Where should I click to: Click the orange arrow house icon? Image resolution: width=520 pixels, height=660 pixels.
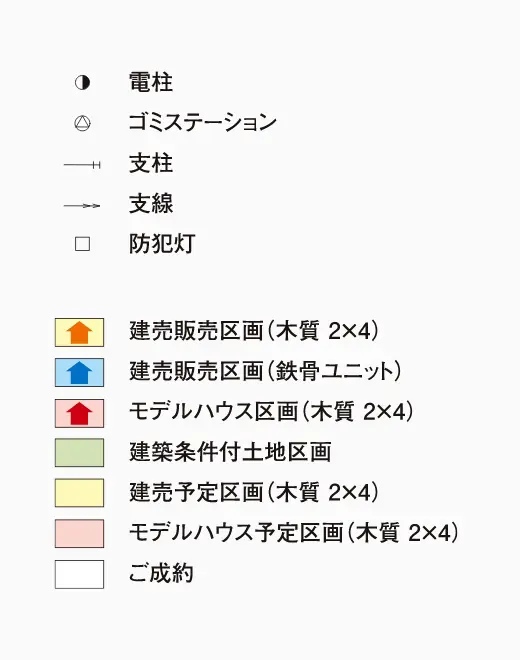coord(79,333)
